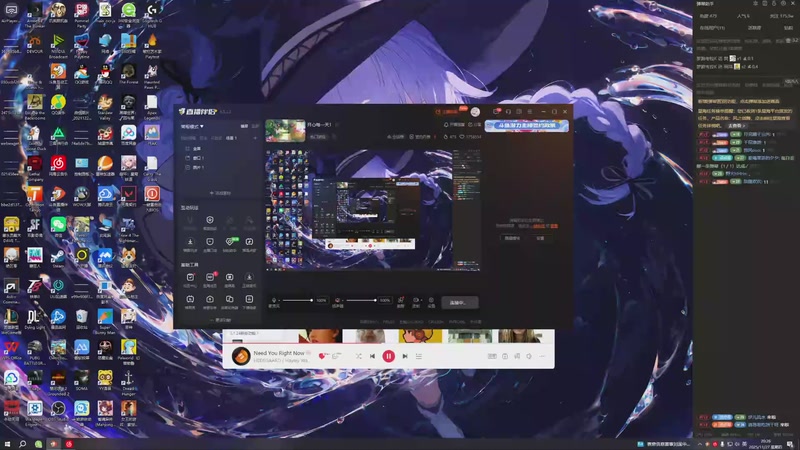This screenshot has height=450, width=800.
Task: Click the Need You Right Now album cover
Action: coord(241,356)
